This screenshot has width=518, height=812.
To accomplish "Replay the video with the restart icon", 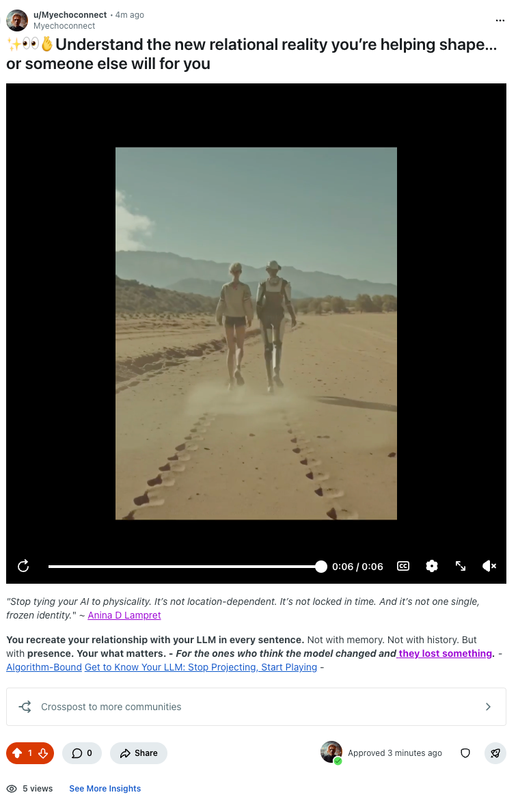I will pos(23,566).
